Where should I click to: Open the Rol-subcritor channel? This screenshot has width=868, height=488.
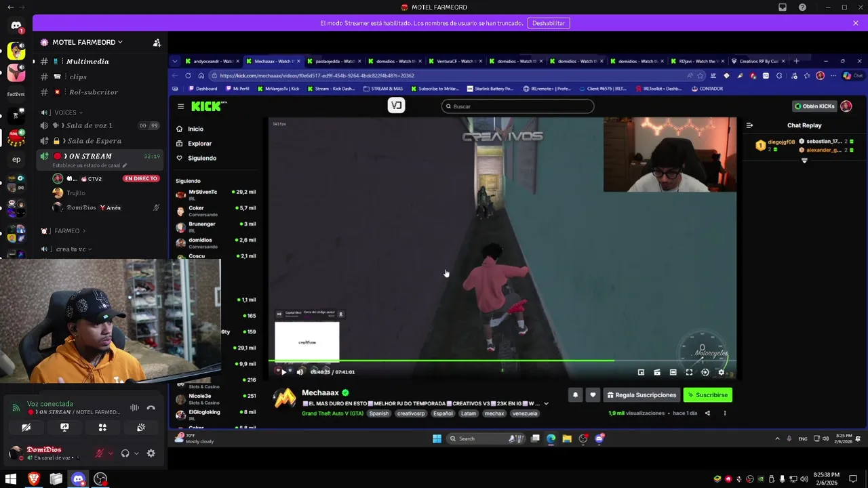(94, 92)
